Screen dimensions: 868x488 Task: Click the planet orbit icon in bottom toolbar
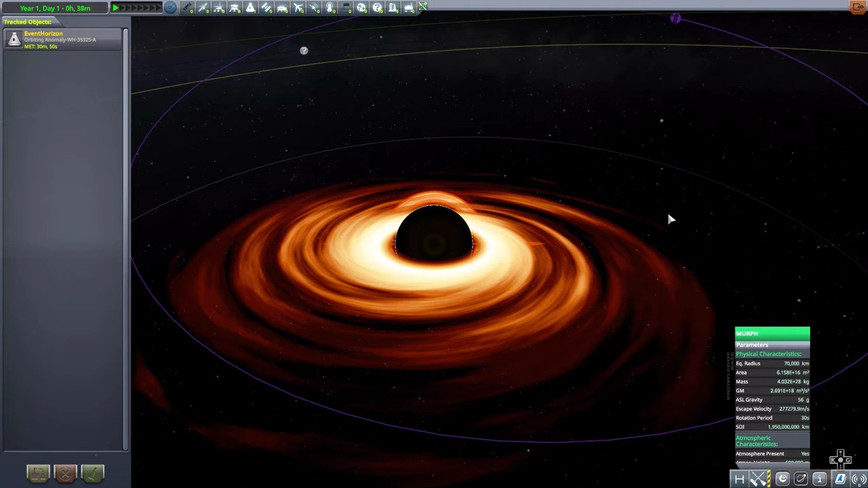(801, 479)
